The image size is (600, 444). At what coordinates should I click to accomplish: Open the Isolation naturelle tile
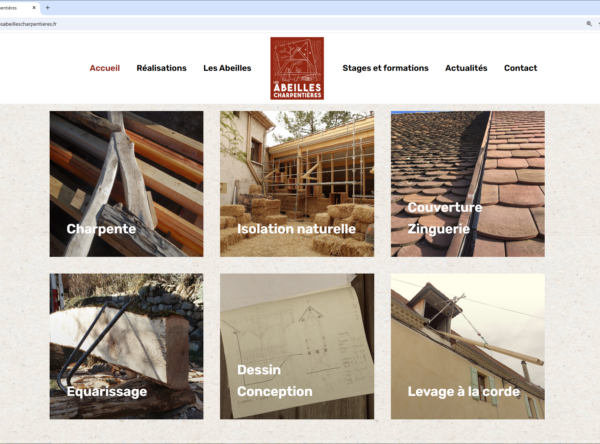click(x=297, y=184)
